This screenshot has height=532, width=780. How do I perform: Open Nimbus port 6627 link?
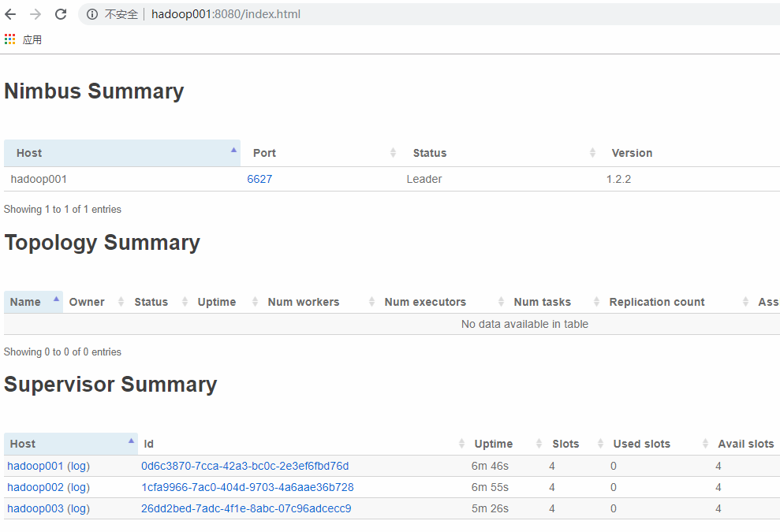point(259,179)
